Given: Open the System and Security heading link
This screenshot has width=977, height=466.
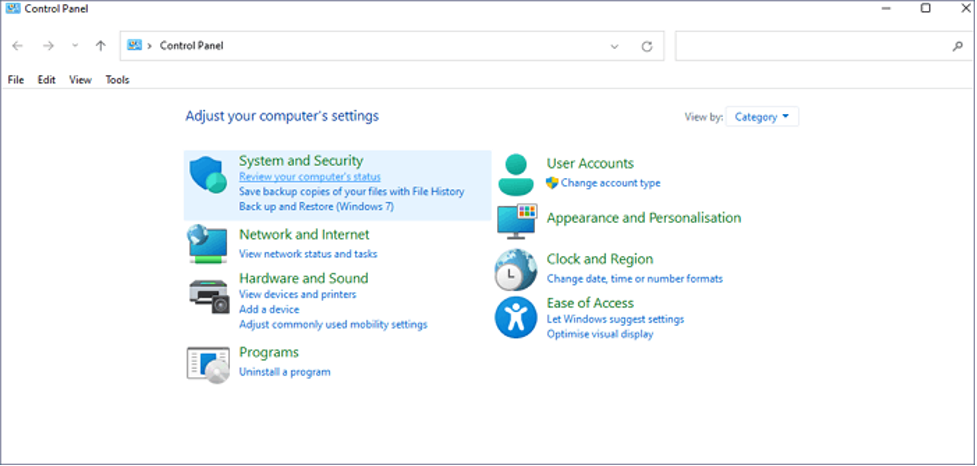Looking at the screenshot, I should (x=301, y=161).
